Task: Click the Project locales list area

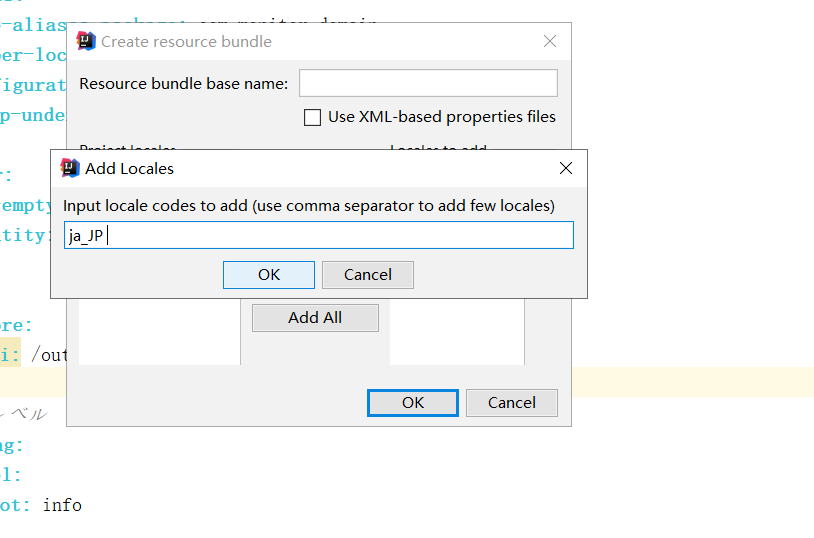Action: [x=159, y=332]
